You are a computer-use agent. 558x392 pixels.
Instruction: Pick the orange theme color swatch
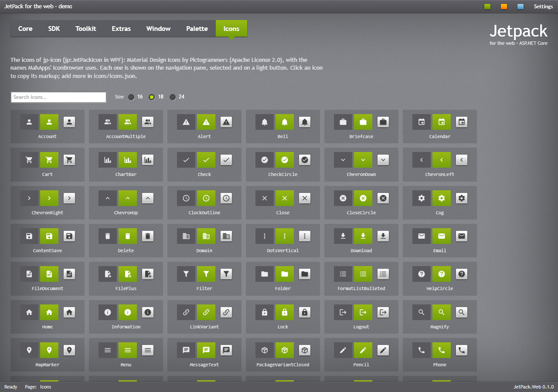click(504, 7)
